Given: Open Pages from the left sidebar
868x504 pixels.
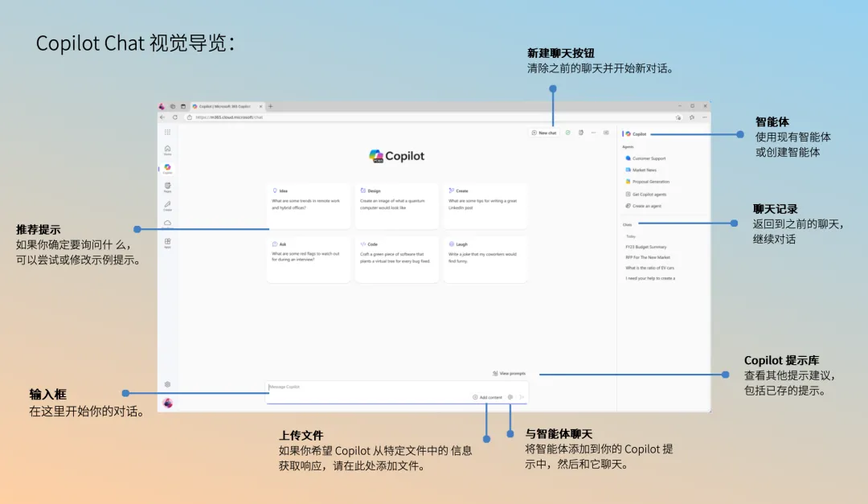Looking at the screenshot, I should click(x=167, y=187).
